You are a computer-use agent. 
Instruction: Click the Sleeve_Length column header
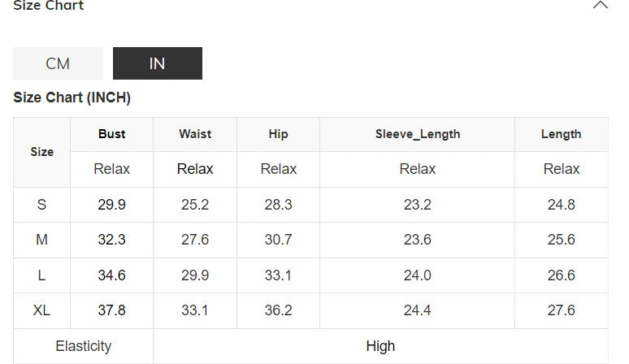(x=418, y=134)
